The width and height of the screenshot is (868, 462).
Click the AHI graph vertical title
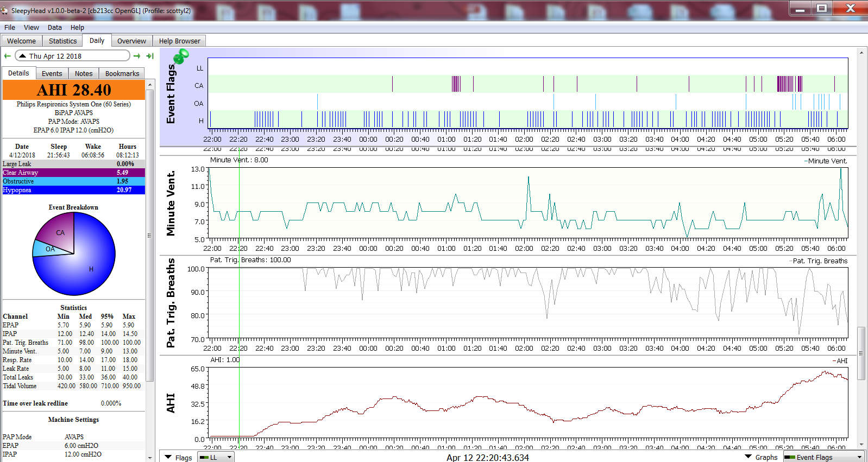[171, 403]
